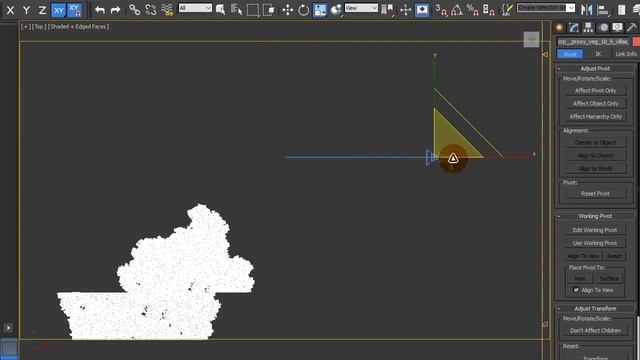Activate Select and Move tool
Viewport: 640px width, 360px height.
pyautogui.click(x=287, y=10)
